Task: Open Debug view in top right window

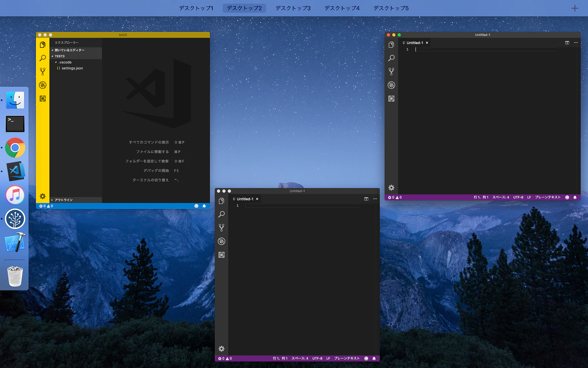Action: click(x=391, y=85)
